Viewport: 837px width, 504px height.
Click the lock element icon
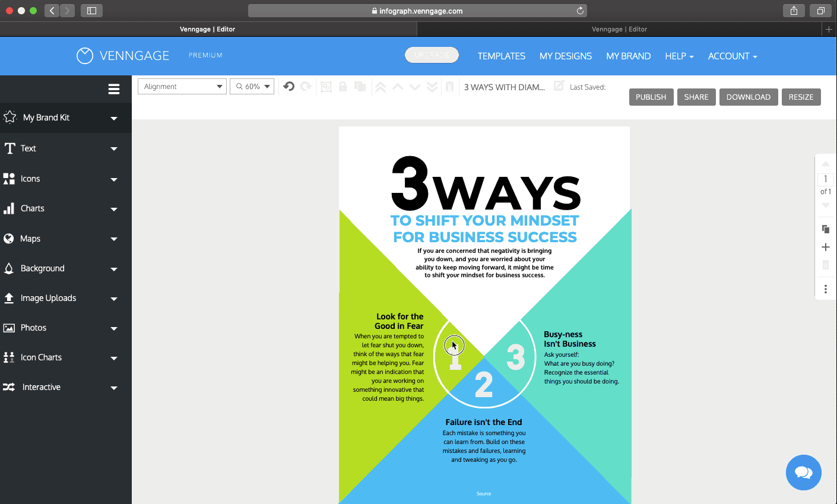(343, 87)
